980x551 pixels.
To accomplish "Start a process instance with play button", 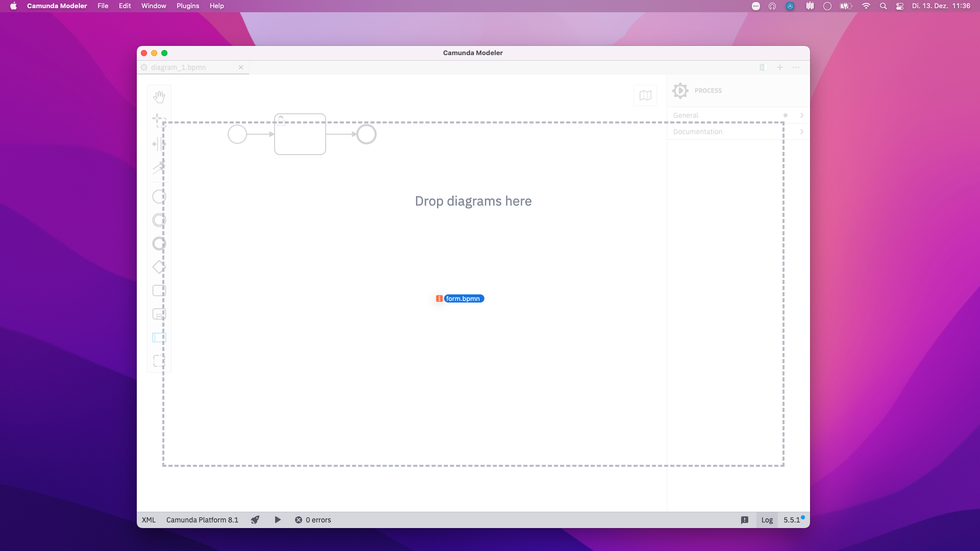I will tap(278, 520).
